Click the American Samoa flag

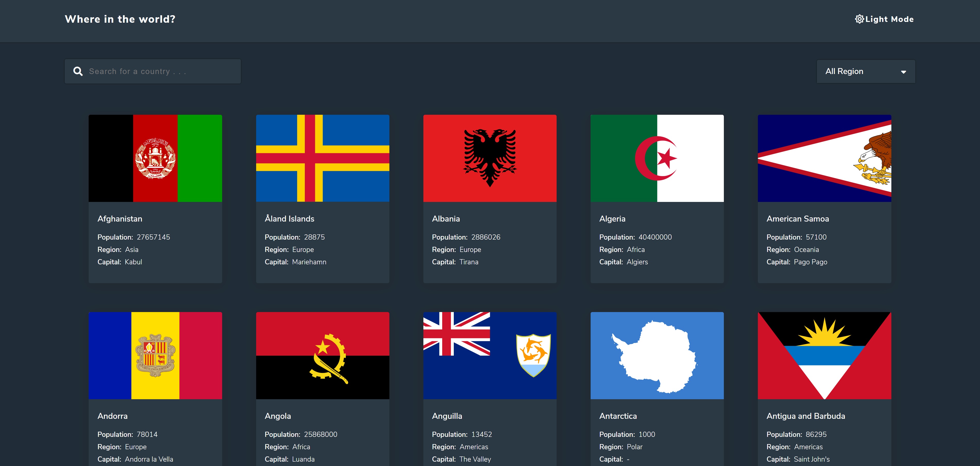[x=824, y=158]
